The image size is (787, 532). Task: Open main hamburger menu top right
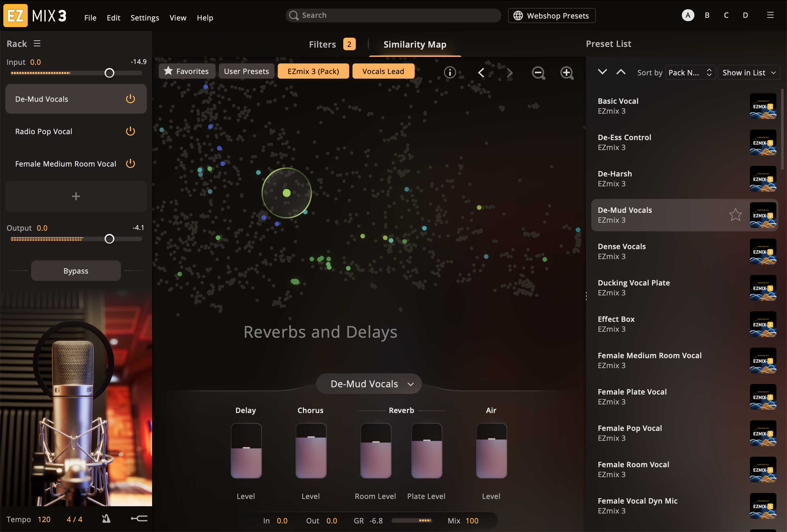point(770,15)
